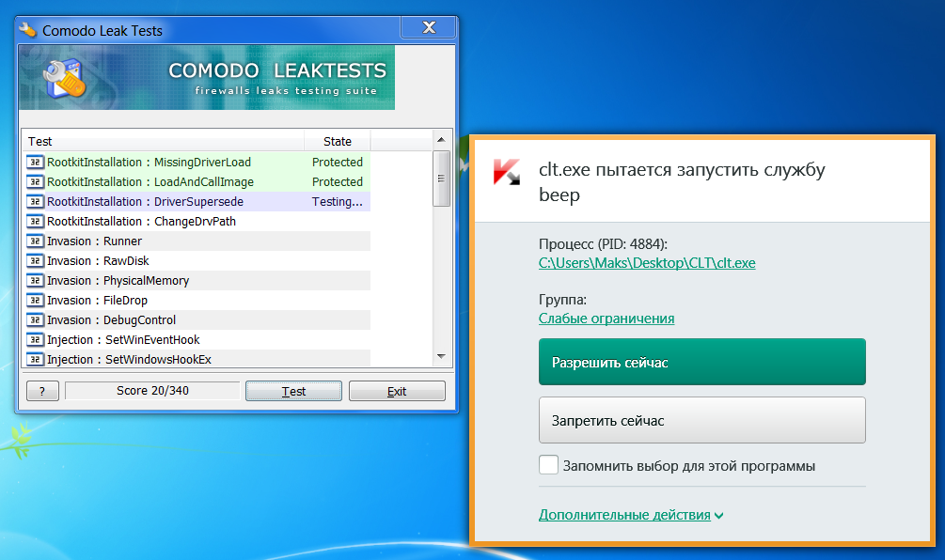Select row 'RootkitInstallation : MissingDriverLoad'
Screen dimensions: 945x560
(198, 162)
